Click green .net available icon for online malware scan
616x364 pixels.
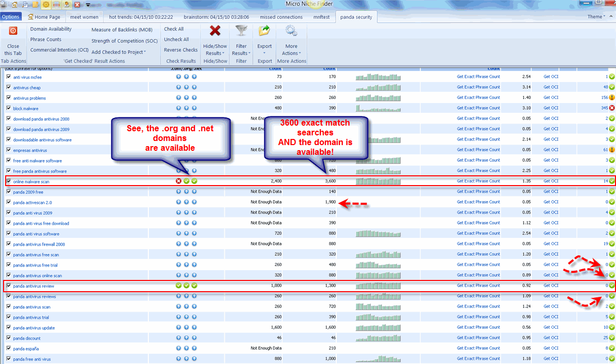click(194, 181)
